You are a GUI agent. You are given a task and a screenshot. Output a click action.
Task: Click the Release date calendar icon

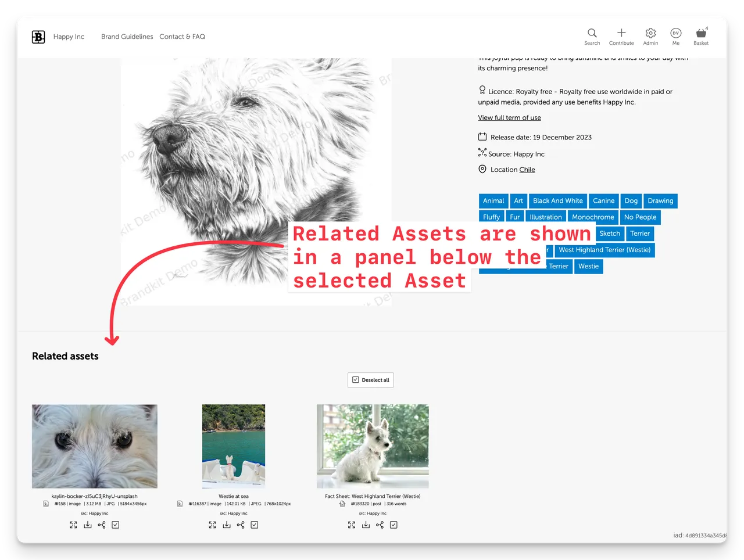pos(482,137)
